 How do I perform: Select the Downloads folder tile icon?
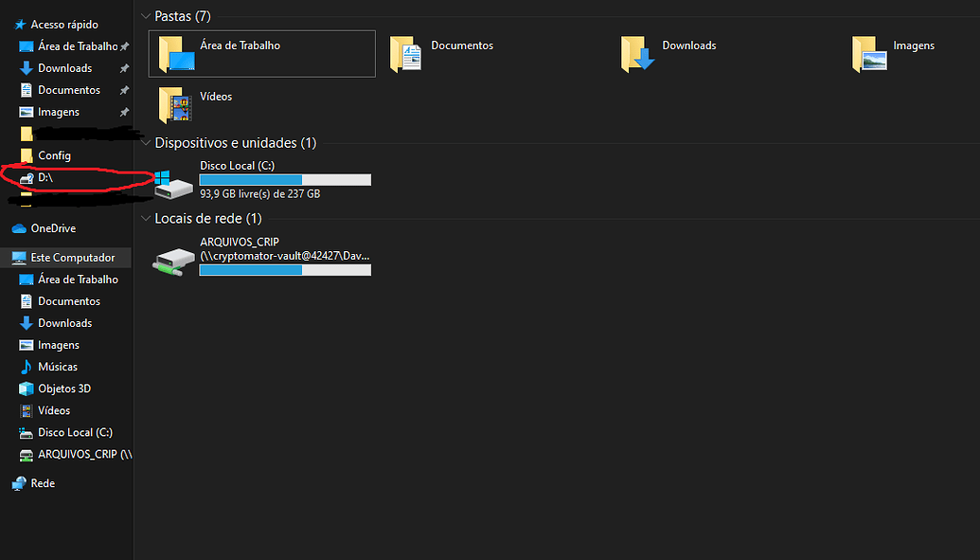(637, 54)
